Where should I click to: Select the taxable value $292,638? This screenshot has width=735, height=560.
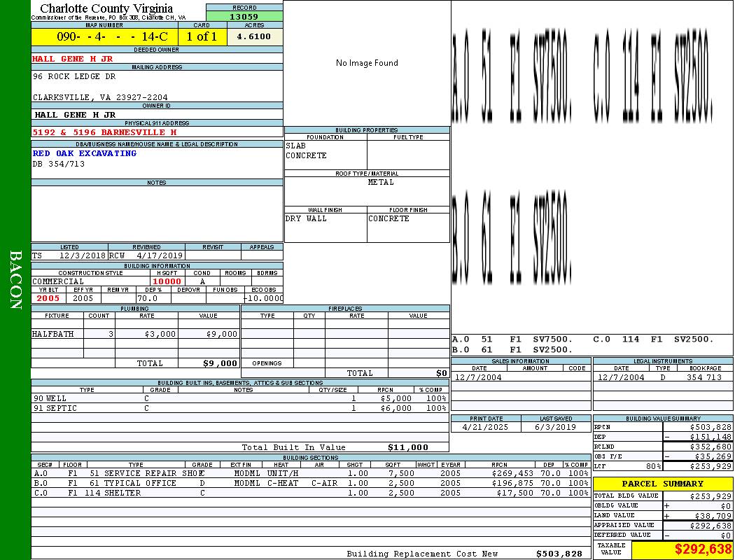coord(682,549)
